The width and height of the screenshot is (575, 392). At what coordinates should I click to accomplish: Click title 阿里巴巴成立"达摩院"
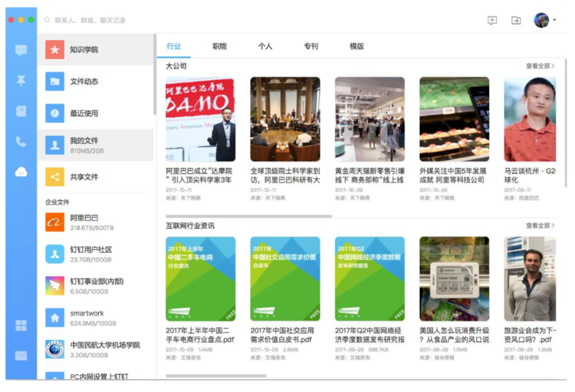click(199, 175)
